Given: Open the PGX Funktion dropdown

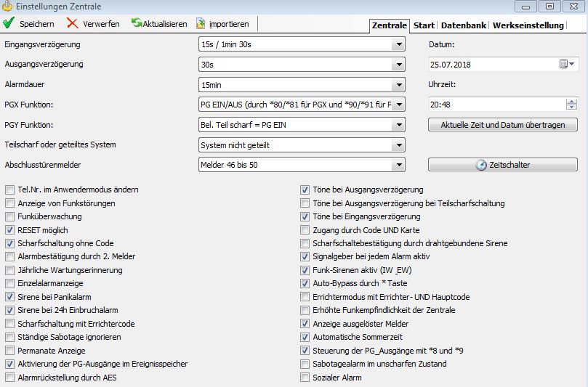Looking at the screenshot, I should 398,105.
